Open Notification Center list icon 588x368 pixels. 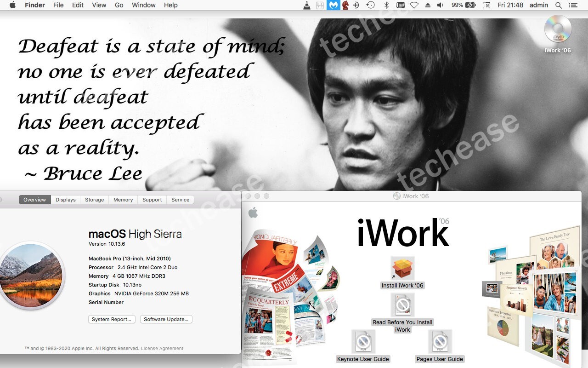[x=573, y=5]
